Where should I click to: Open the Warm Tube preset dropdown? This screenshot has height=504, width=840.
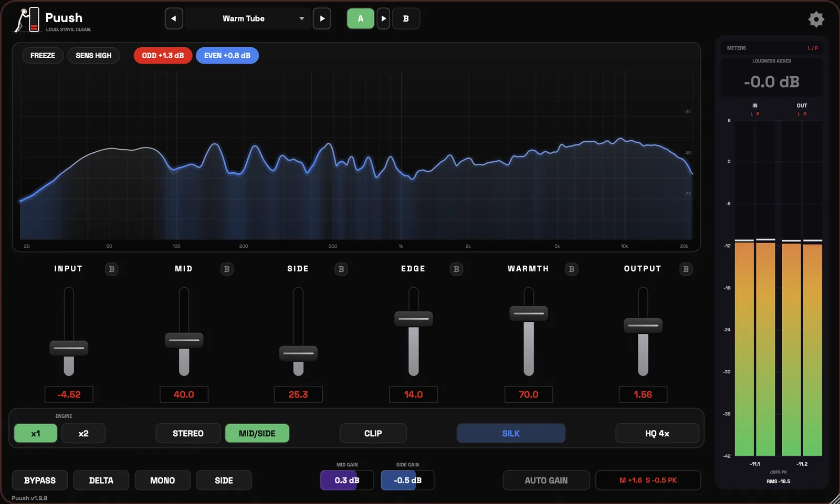(x=248, y=18)
